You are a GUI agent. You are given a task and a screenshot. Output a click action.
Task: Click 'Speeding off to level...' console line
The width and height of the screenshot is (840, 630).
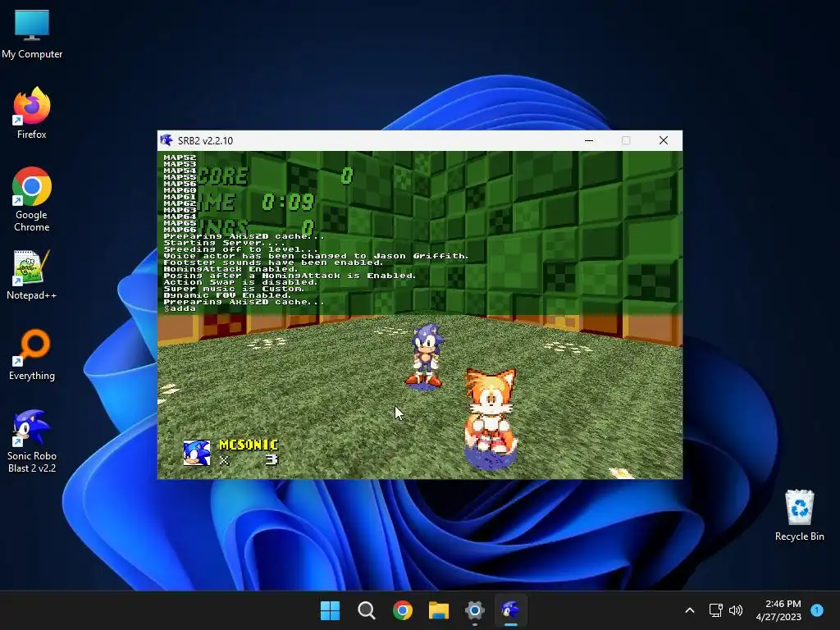(x=240, y=249)
